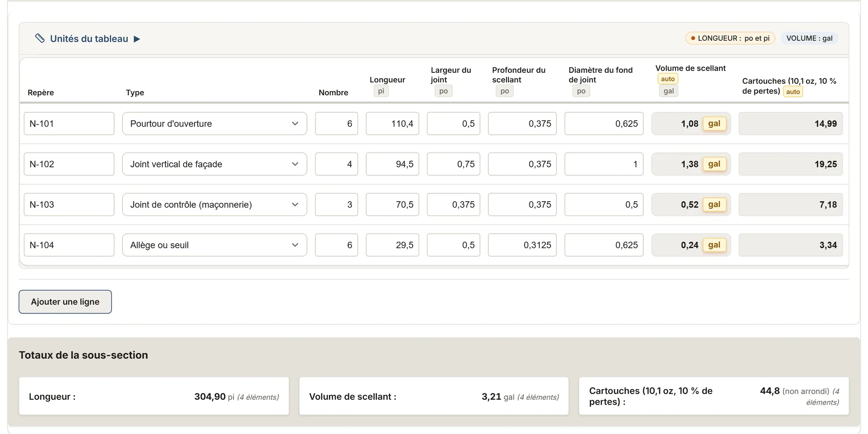This screenshot has height=434, width=868.
Task: Click the gal unit badge next to 1,38
Action: coord(714,164)
